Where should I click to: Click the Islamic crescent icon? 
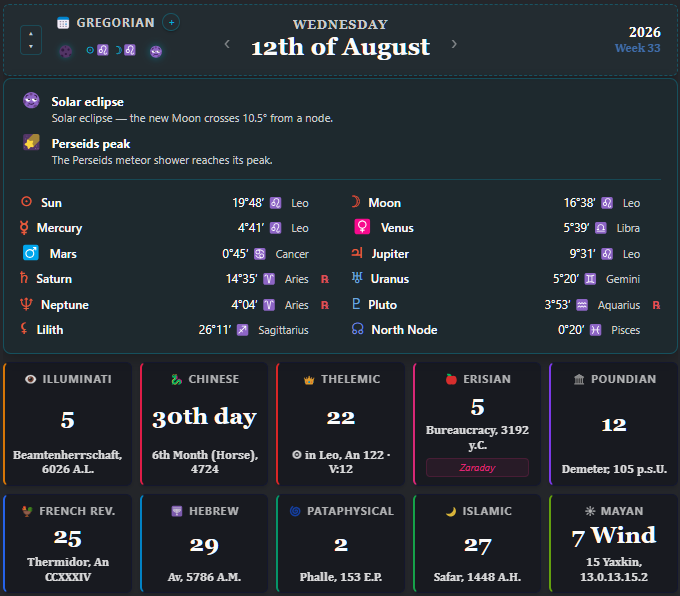[451, 511]
